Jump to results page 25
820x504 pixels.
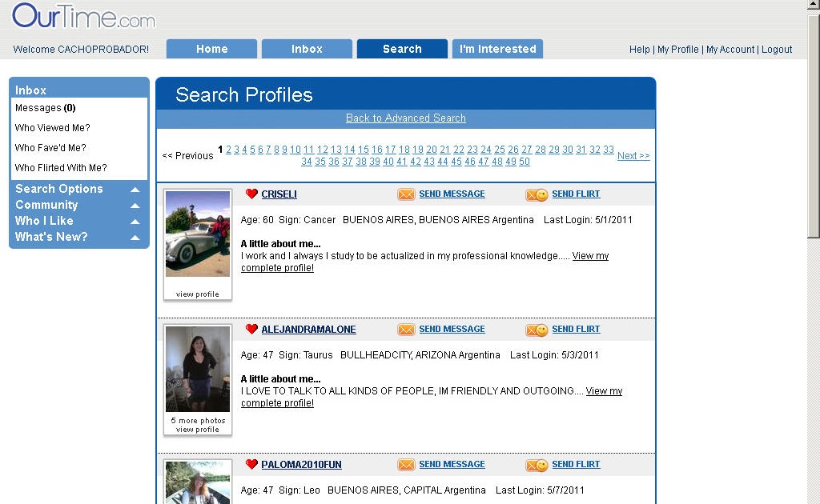pyautogui.click(x=500, y=150)
